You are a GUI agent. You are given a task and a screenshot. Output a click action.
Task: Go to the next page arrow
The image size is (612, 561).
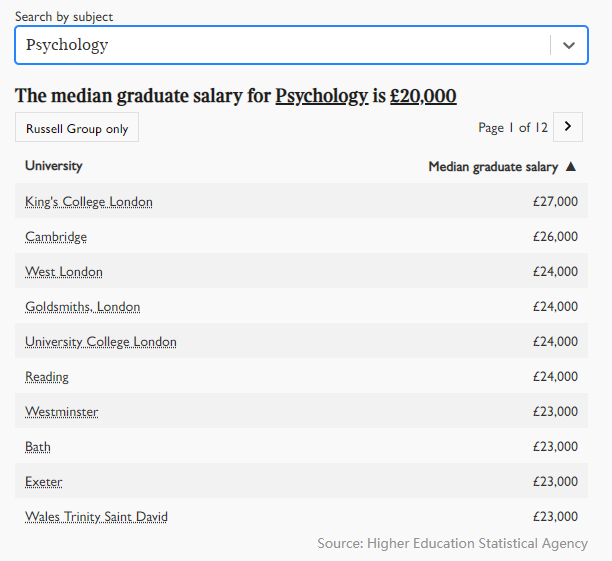(x=569, y=127)
